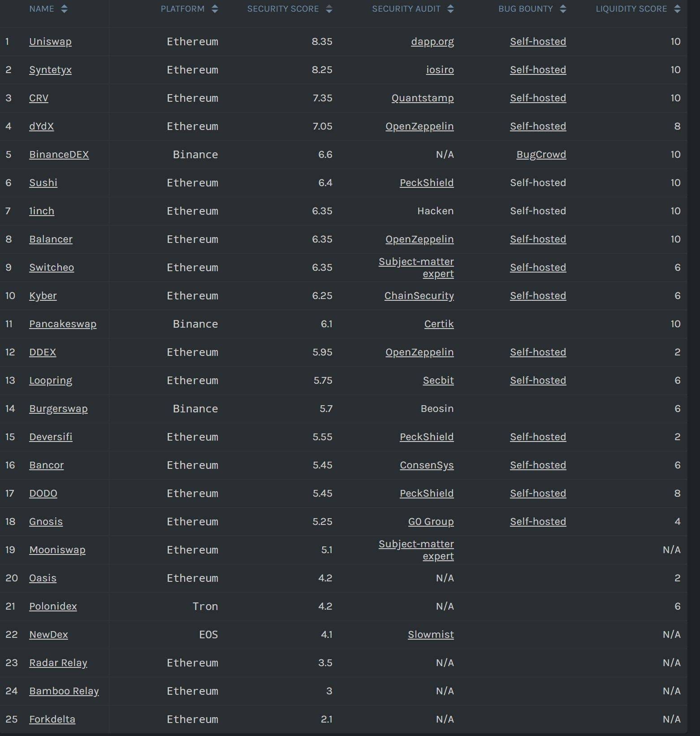
Task: Open the dapp.org audit link for Uniswap
Action: click(x=432, y=41)
